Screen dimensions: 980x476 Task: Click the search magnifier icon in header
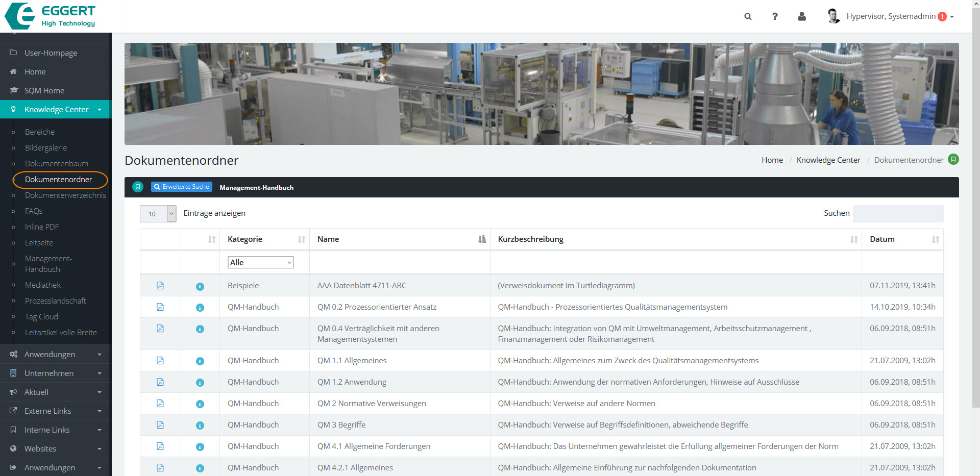click(x=748, y=16)
